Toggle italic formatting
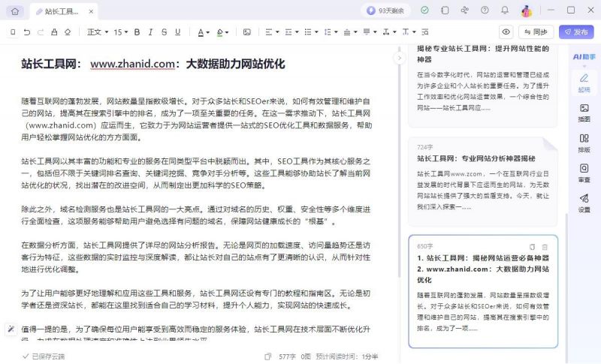601x364 pixels. pos(151,32)
